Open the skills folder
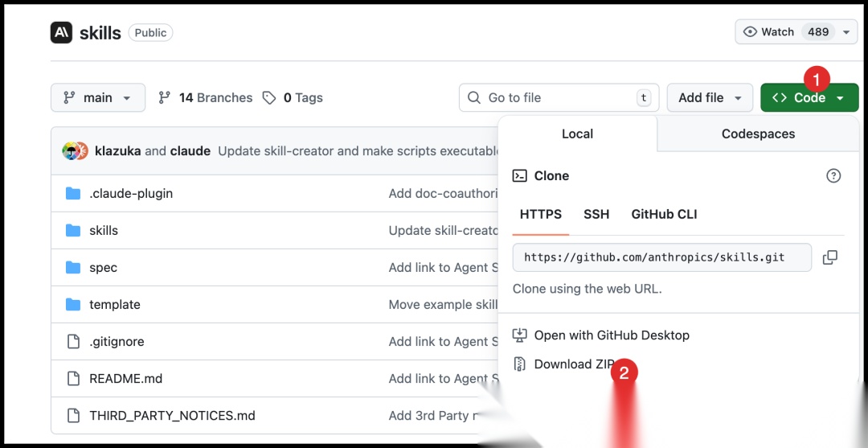 point(104,230)
